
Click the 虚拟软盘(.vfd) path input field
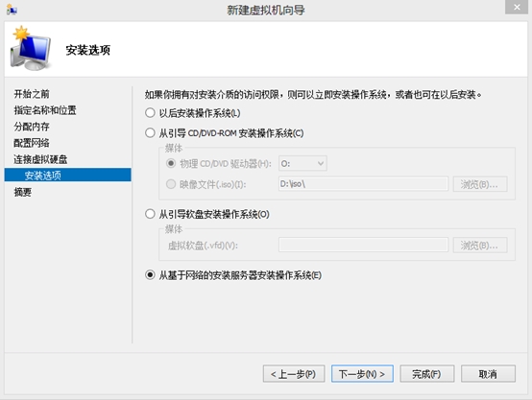tap(363, 245)
